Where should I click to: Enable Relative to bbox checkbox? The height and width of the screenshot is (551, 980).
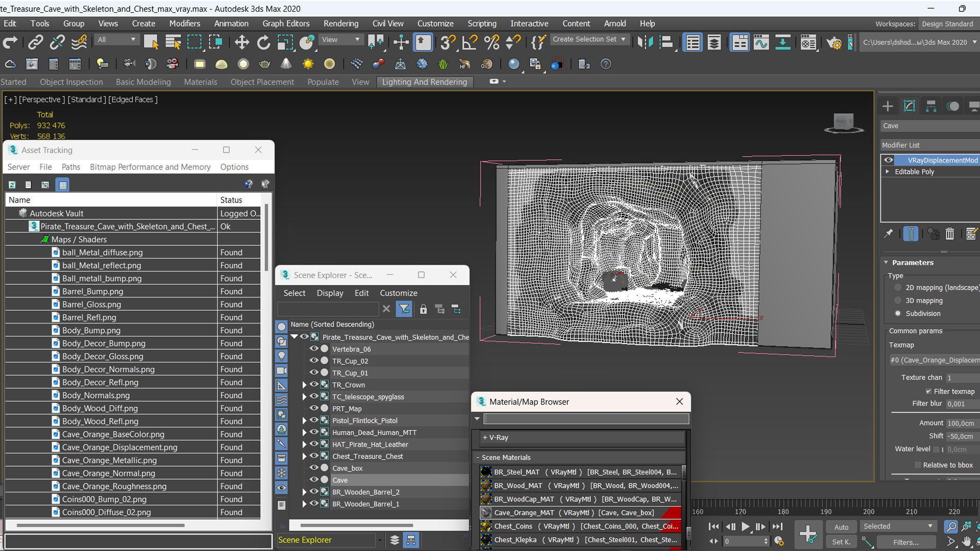[x=917, y=465]
